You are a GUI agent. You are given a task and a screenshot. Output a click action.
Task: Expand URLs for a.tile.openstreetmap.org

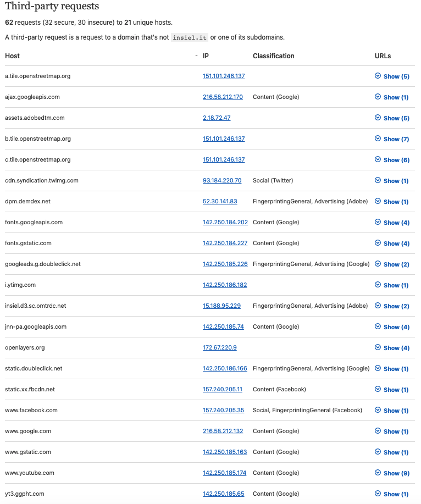tap(392, 76)
